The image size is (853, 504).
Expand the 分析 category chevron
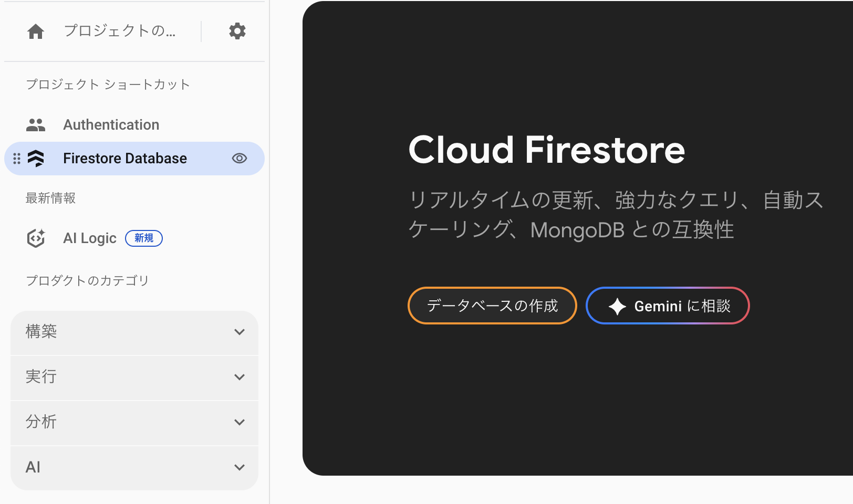click(240, 422)
